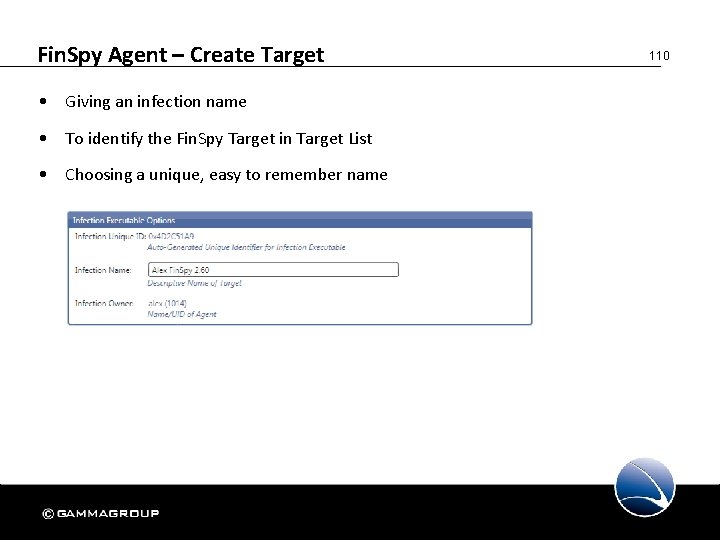Click the GAMMAGROUP copyright text
Screen dimensions: 720x540
101,513
